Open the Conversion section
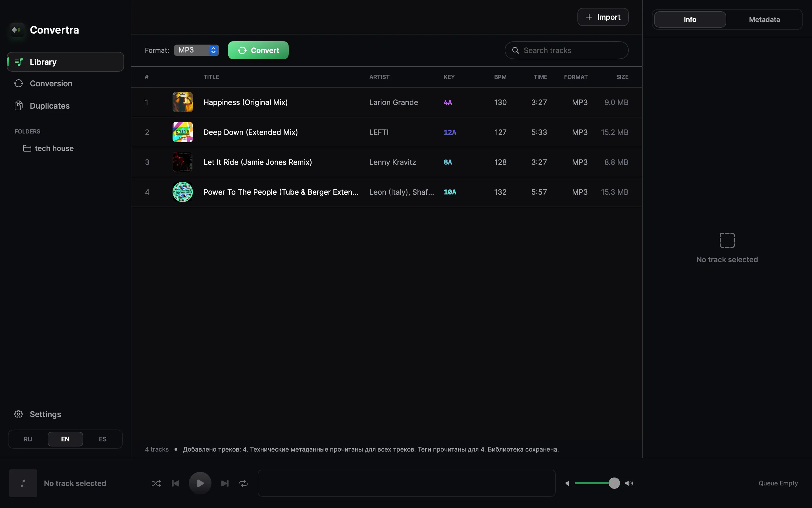Screen dimensions: 812x508 65,83
